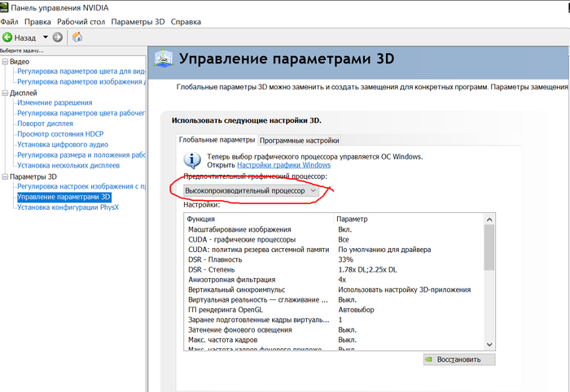Select Управление параметрами 3D tree item

click(64, 197)
